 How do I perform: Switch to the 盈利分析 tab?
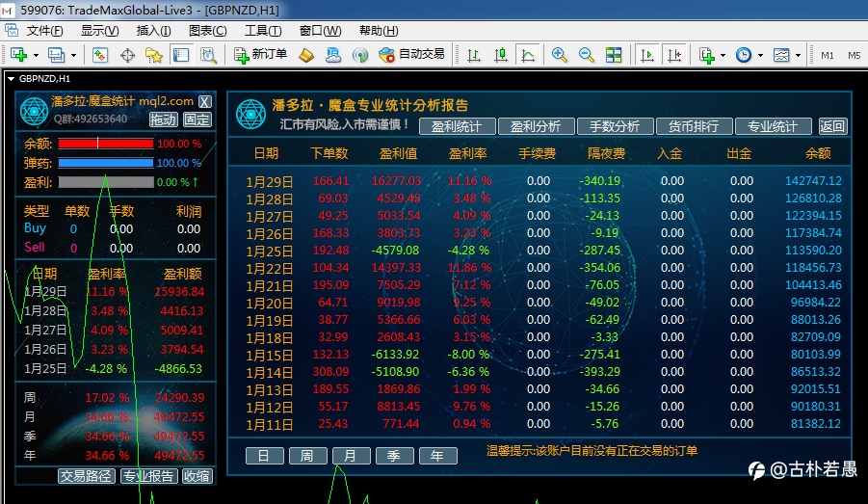[536, 126]
